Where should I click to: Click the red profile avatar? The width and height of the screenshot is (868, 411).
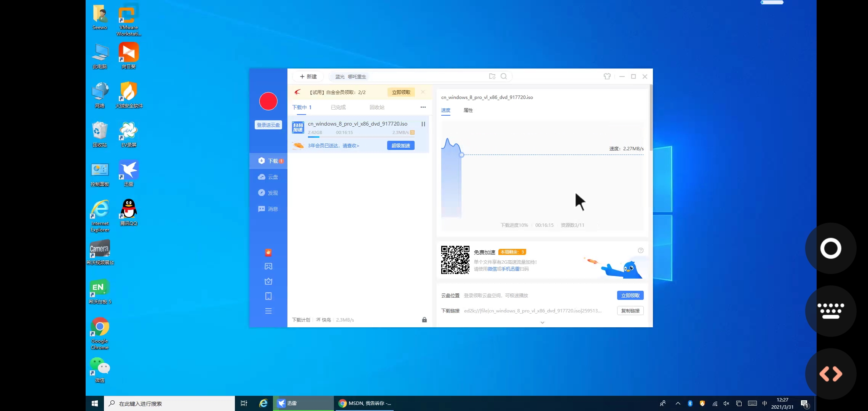pos(268,101)
